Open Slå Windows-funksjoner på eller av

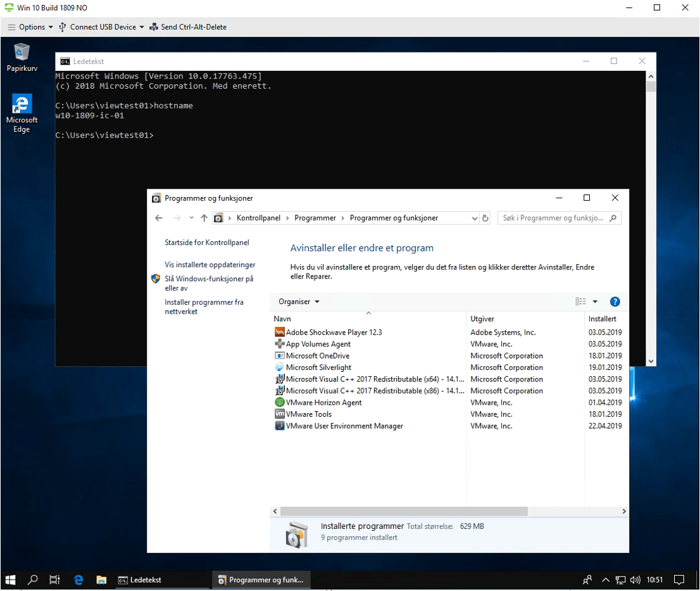click(209, 283)
